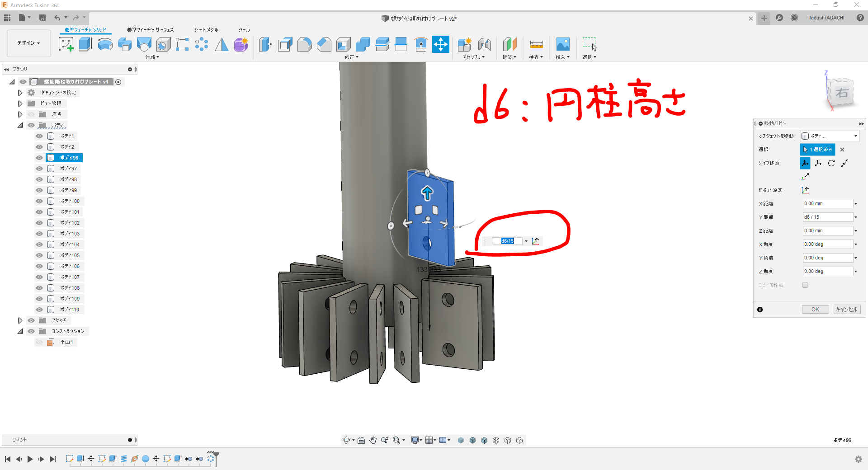Screen dimensions: 868x470
Task: Select the Fillet tool icon
Action: tap(304, 44)
